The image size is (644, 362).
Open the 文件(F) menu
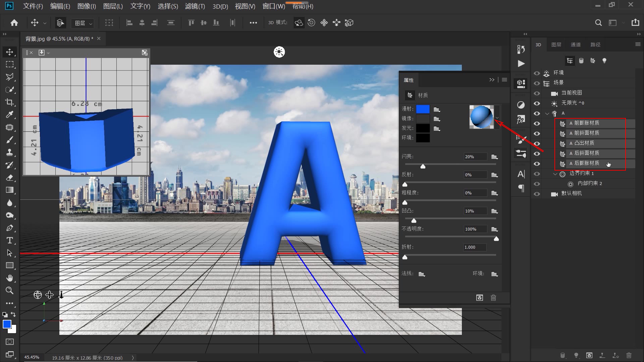click(x=33, y=6)
